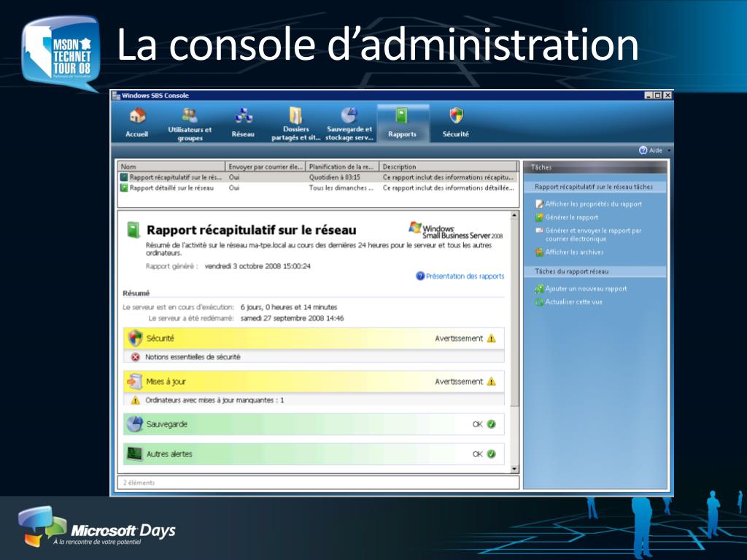Screen dimensions: 747x560
Task: Click the Mises à jour section icon
Action: [135, 381]
